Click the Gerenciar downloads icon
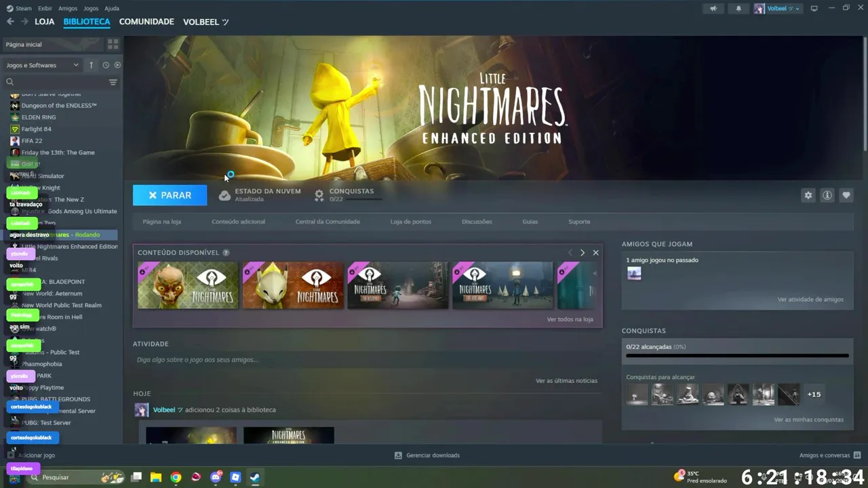This screenshot has height=488, width=868. pos(399,455)
